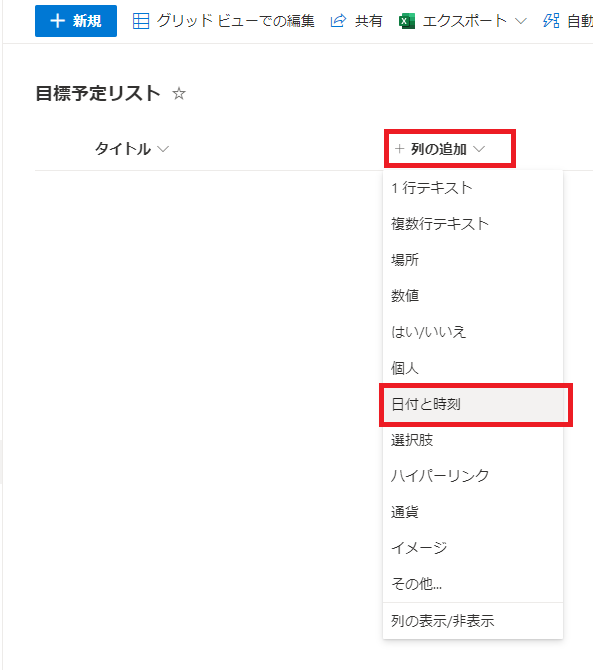
Task: Click the Excel export icon
Action: [x=407, y=21]
